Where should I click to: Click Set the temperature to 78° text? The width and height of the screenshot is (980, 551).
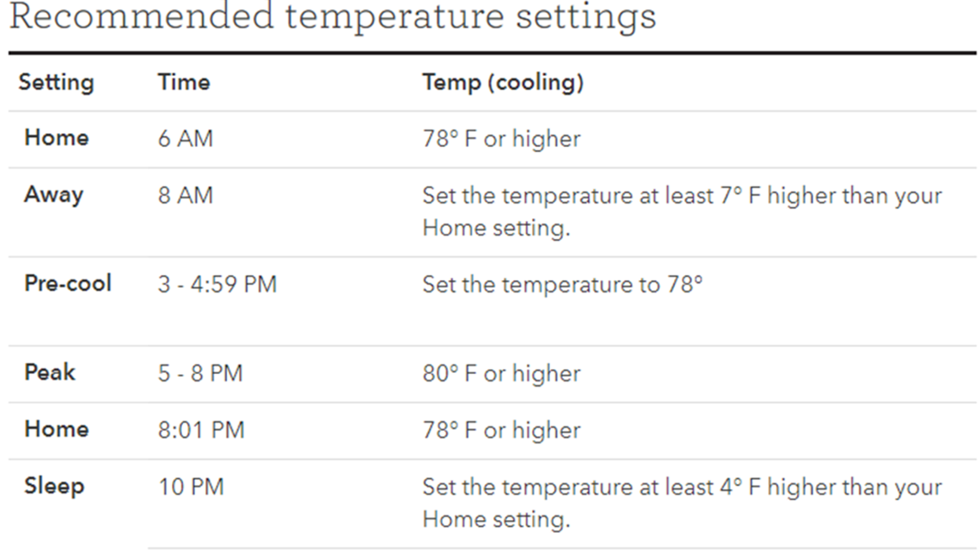(x=562, y=285)
